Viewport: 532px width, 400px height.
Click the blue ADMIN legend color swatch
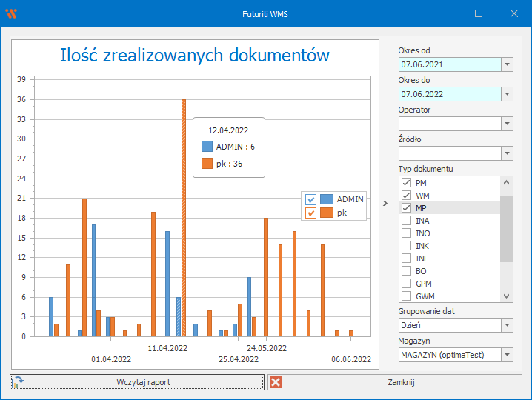(326, 199)
